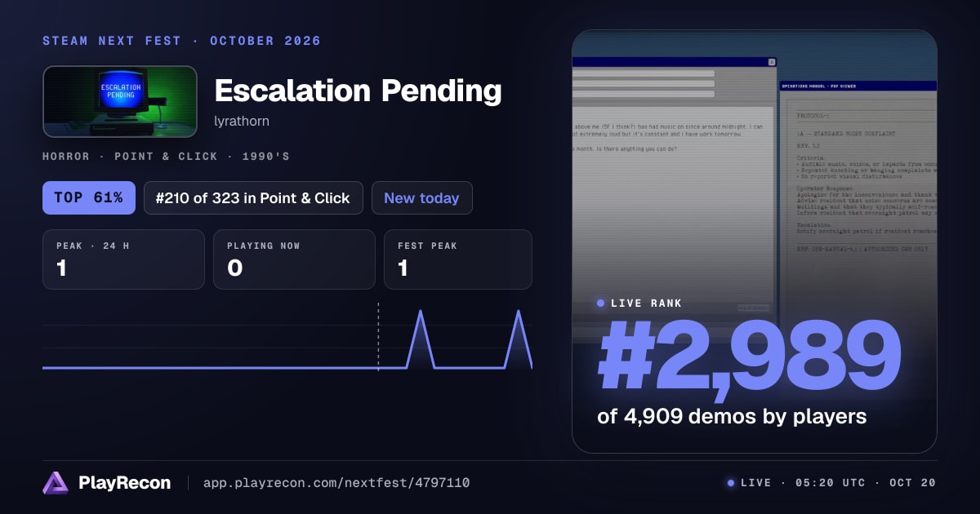This screenshot has height=514, width=980.
Task: Click the dashed vertical marker on the chart
Action: tap(378, 336)
